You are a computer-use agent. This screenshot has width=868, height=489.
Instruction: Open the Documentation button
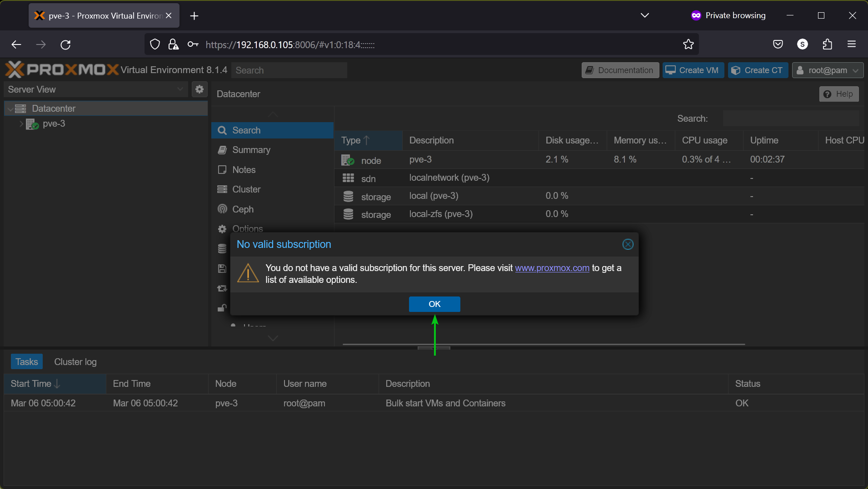tap(620, 70)
